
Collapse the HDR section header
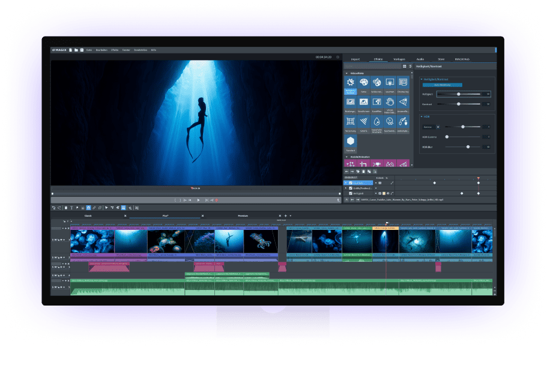422,116
